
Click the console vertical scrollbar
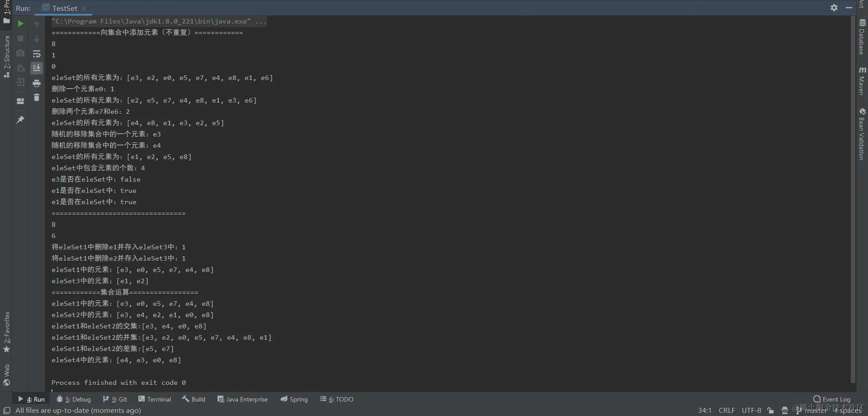click(x=853, y=199)
